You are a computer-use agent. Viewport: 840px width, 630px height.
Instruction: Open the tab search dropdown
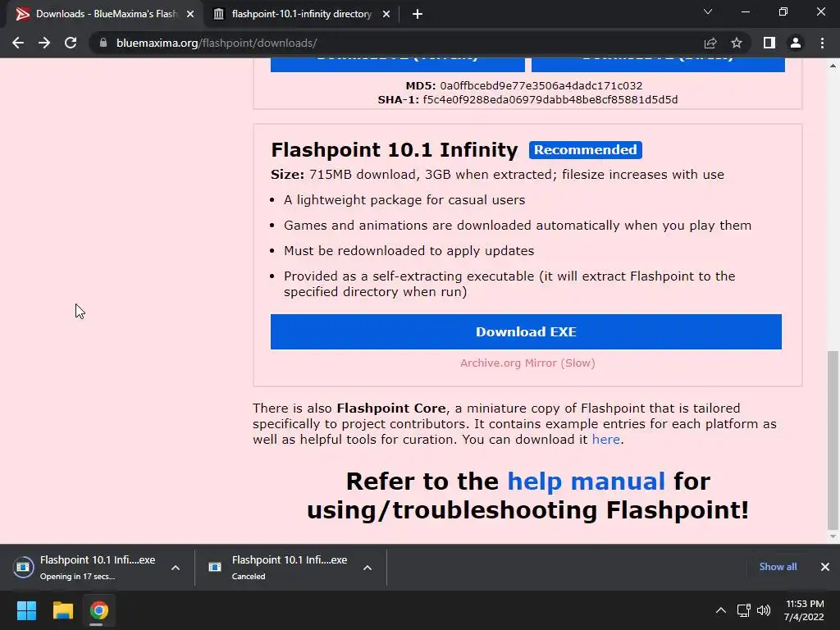point(708,11)
